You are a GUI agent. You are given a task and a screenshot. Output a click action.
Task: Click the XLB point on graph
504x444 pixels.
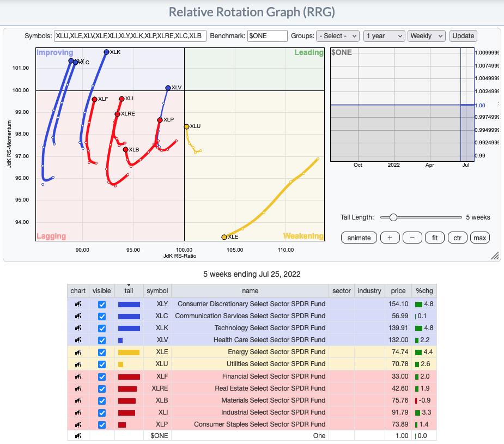click(126, 149)
